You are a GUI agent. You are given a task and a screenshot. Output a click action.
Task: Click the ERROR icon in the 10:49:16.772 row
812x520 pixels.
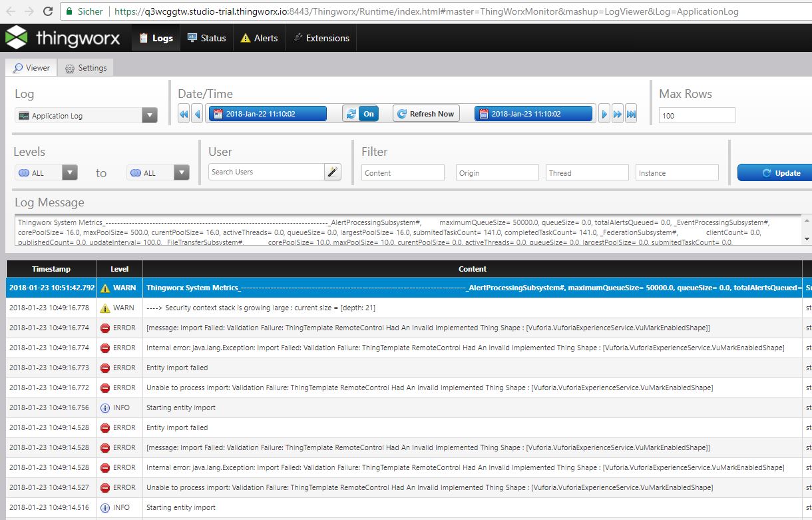[x=105, y=388]
